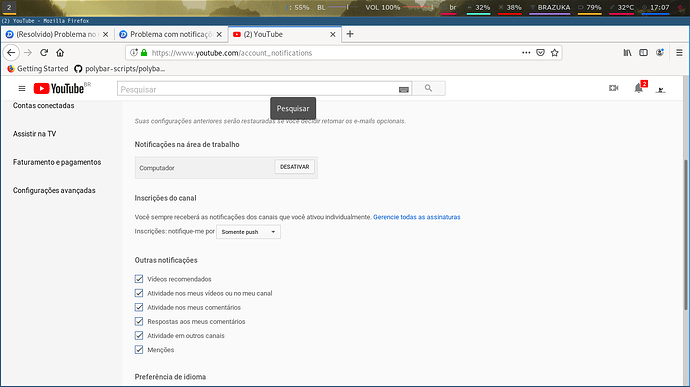Switch to 'Problema com notificaçõ' tab
This screenshot has height=387, width=690.
(x=171, y=34)
